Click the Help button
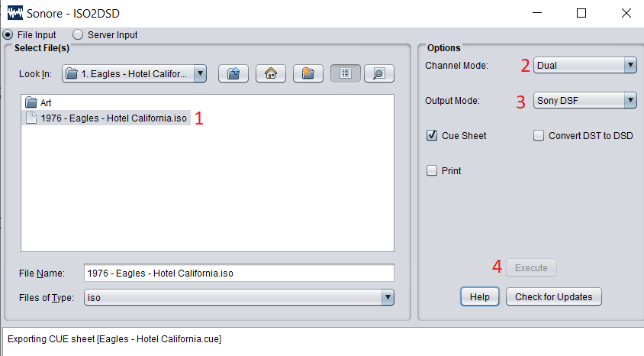 pos(480,297)
